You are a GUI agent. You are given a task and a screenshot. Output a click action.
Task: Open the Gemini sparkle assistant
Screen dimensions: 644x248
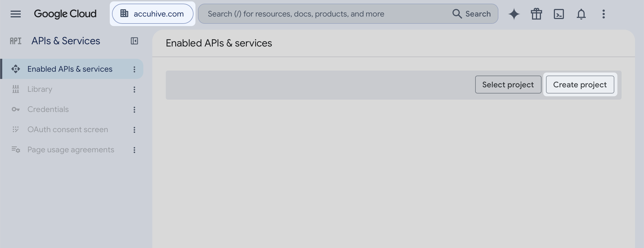514,14
